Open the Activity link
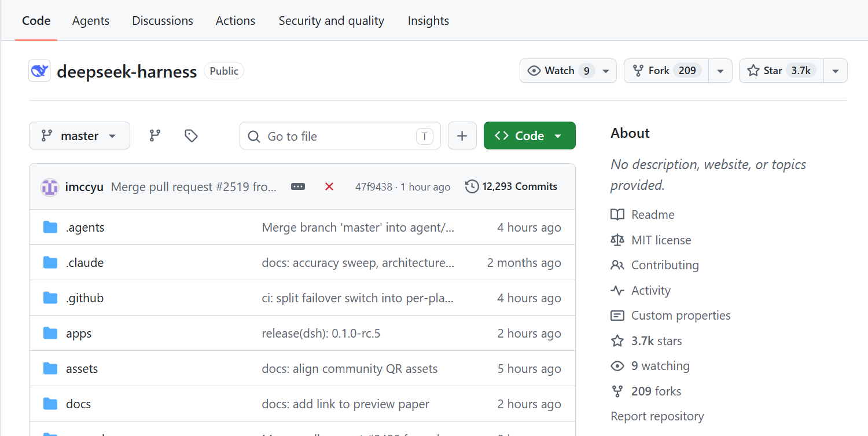Screen dimensions: 868x436 click(651, 291)
